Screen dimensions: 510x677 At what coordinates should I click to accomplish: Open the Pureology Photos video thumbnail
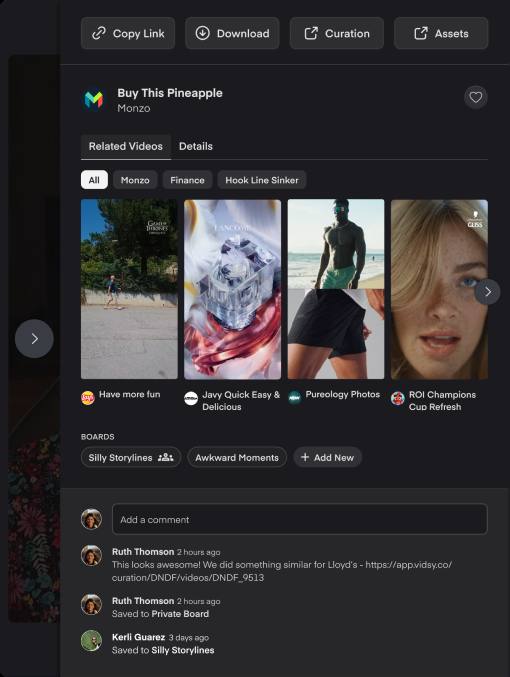[x=336, y=289]
